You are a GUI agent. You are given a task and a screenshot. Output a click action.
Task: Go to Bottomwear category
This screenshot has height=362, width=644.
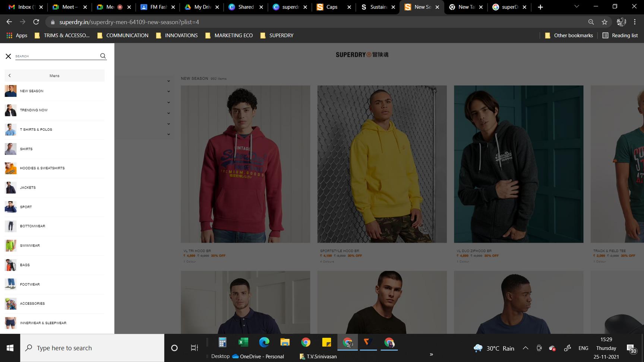point(32,226)
